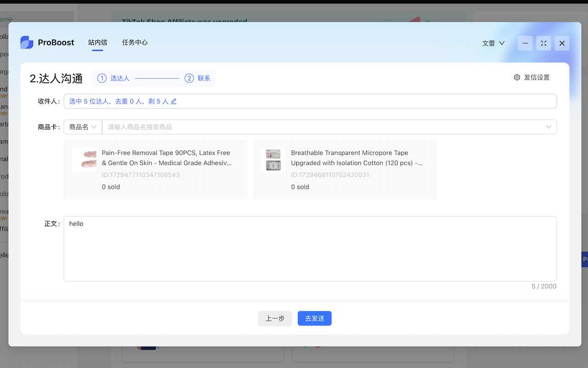Click the 去发送 send button
The width and height of the screenshot is (588, 368).
pos(314,318)
